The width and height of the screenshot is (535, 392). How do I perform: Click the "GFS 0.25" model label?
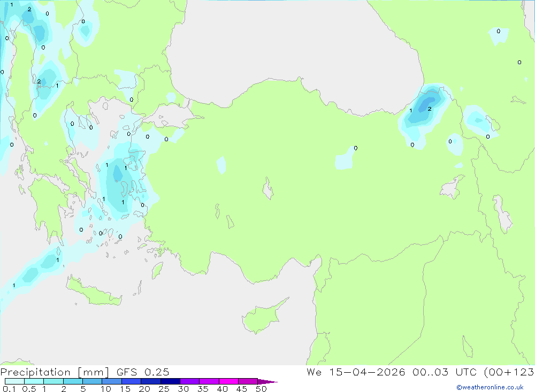[x=143, y=372]
